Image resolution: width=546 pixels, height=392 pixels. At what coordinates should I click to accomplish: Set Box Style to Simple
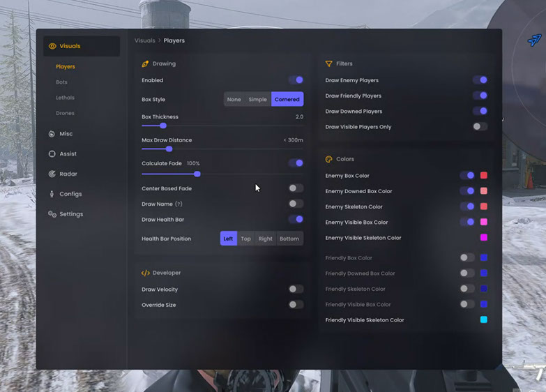pos(257,100)
